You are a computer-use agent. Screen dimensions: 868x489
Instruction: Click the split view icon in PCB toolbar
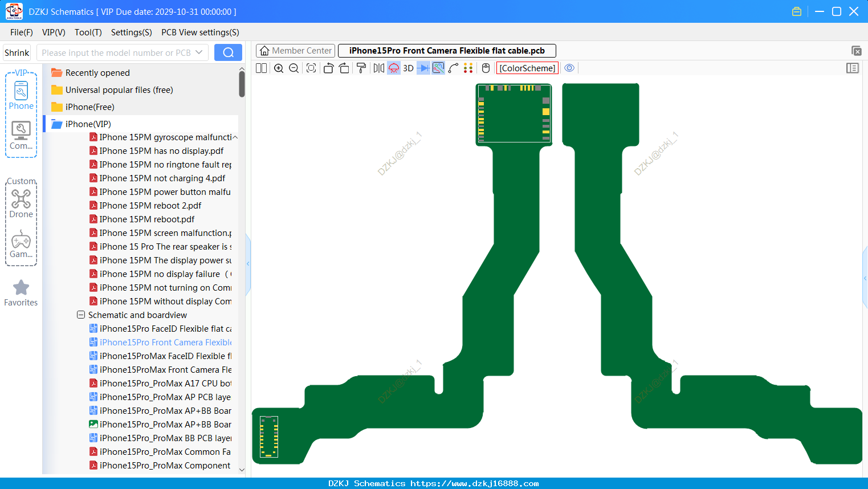[261, 68]
